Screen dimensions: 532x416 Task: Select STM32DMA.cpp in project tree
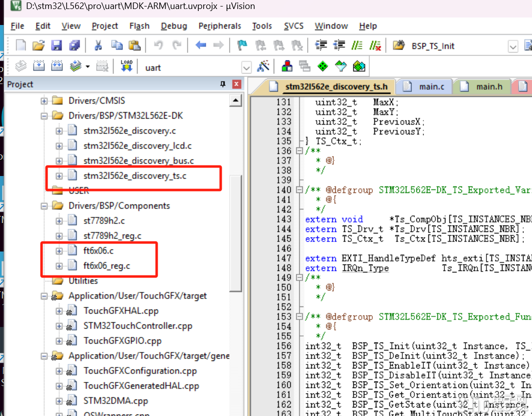pos(116,400)
